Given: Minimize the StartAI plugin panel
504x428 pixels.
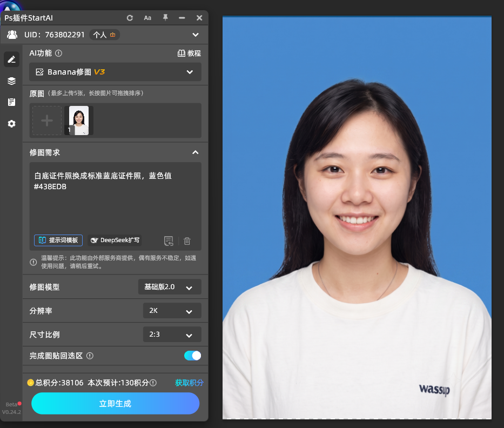Looking at the screenshot, I should click(182, 18).
